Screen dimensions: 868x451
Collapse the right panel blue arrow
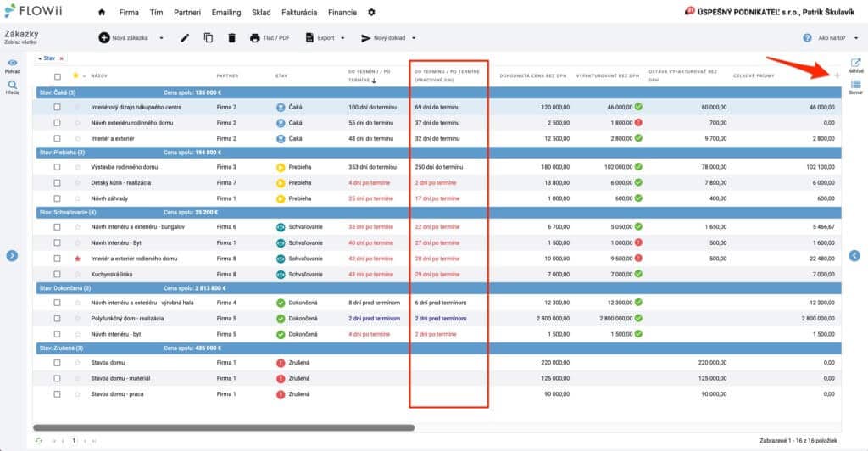point(854,256)
